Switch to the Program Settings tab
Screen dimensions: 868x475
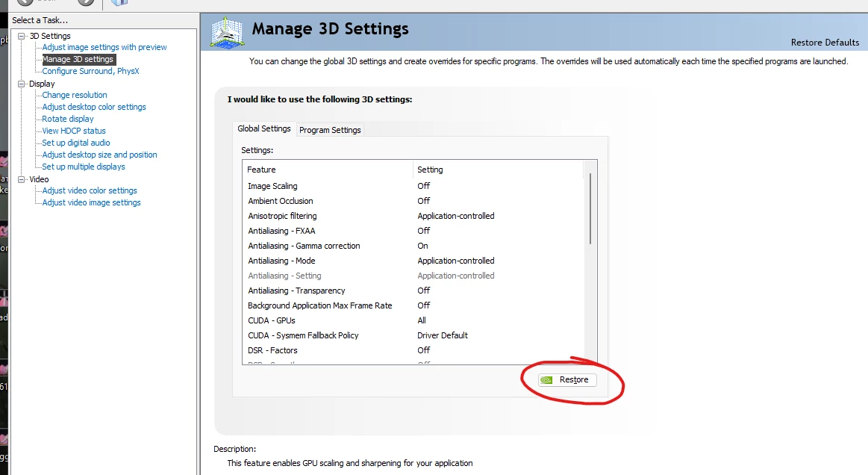coord(330,130)
